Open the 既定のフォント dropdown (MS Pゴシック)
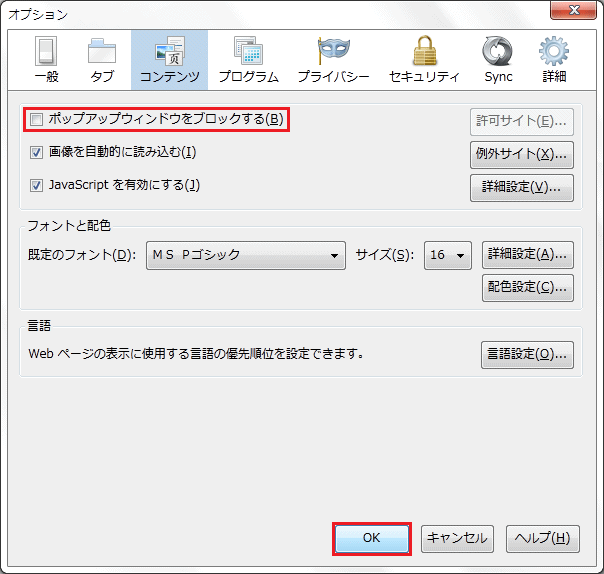The image size is (604, 574). (246, 255)
